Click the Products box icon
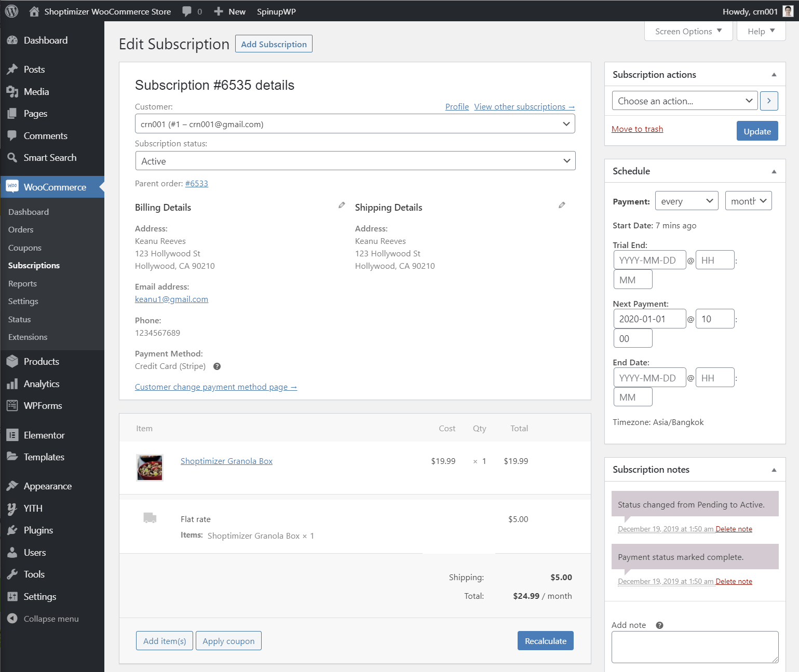The width and height of the screenshot is (799, 672). tap(12, 362)
